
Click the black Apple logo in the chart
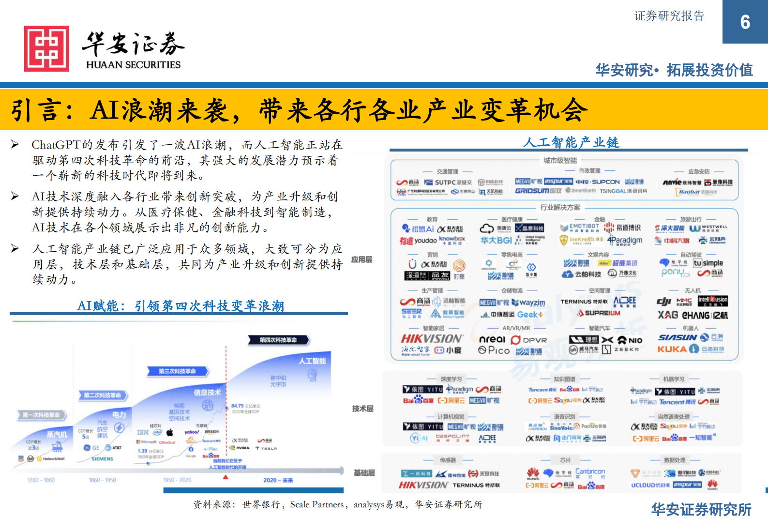point(170,432)
